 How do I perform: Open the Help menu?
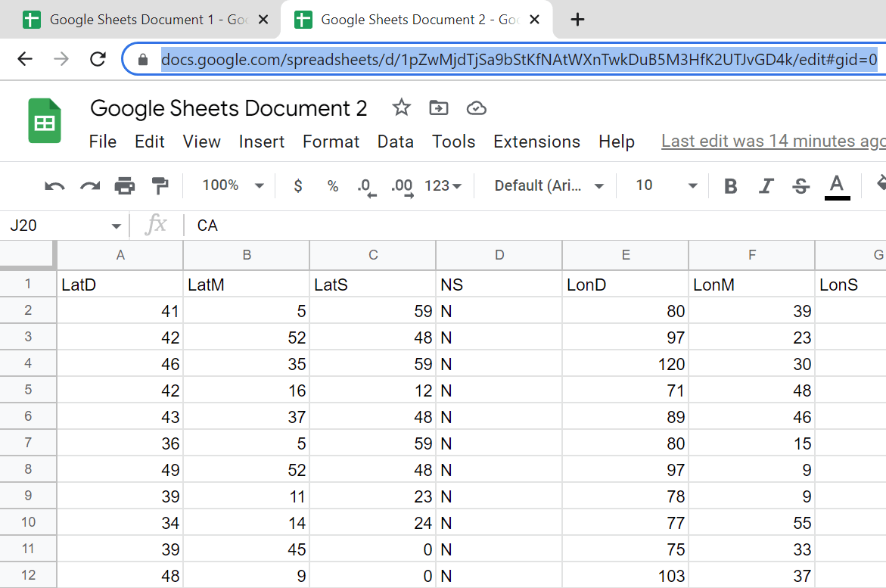(617, 142)
